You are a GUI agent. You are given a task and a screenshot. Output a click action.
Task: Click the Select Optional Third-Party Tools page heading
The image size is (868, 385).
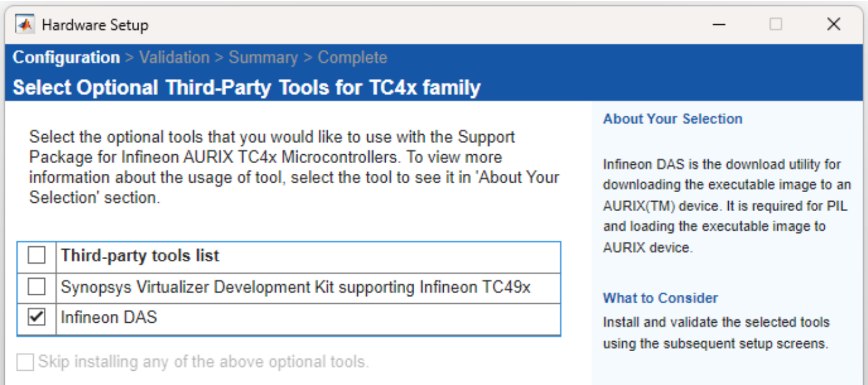[x=246, y=88]
